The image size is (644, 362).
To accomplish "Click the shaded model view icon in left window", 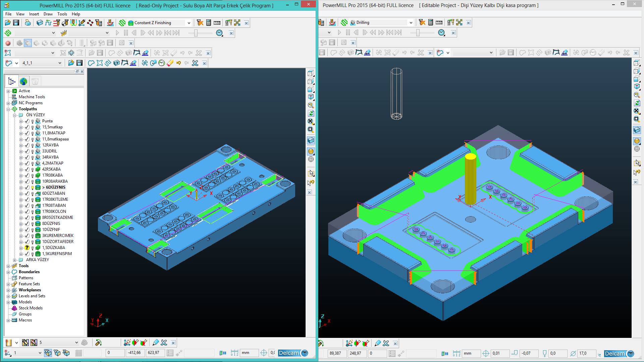I will 311,151.
